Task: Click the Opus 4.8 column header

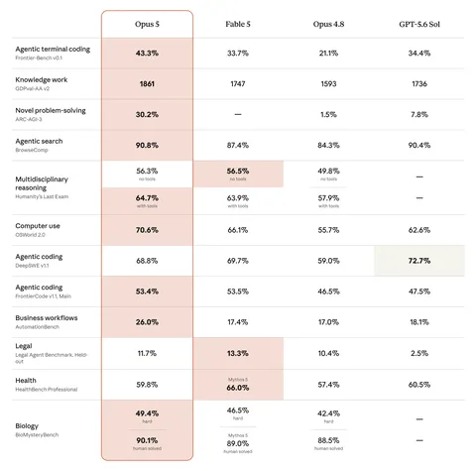Action: coord(328,24)
